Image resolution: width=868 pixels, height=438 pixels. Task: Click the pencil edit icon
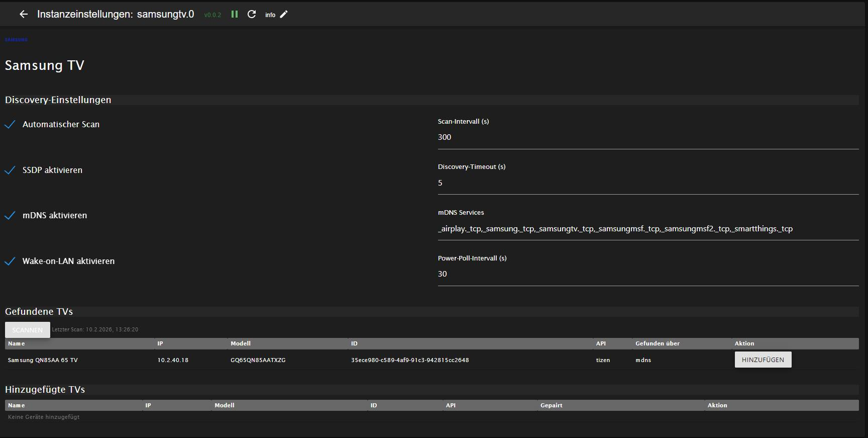284,15
